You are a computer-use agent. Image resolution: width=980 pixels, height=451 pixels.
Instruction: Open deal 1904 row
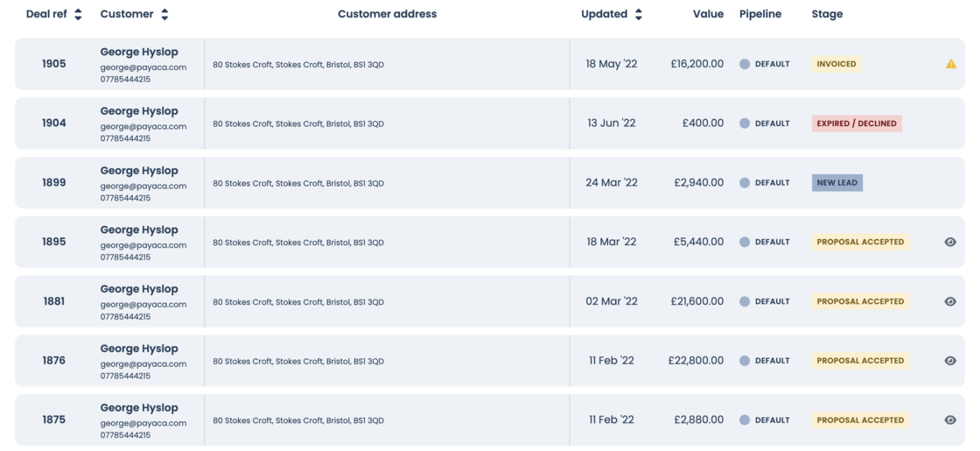tap(53, 123)
